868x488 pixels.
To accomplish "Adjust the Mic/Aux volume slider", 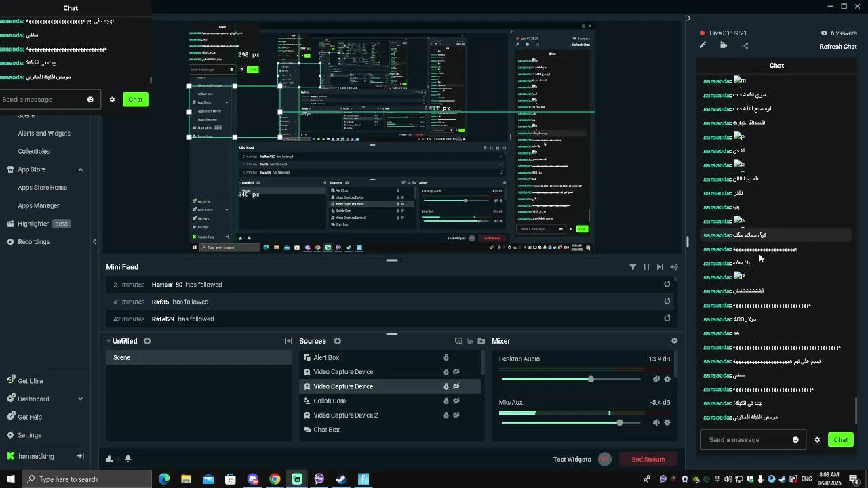I will tap(619, 422).
